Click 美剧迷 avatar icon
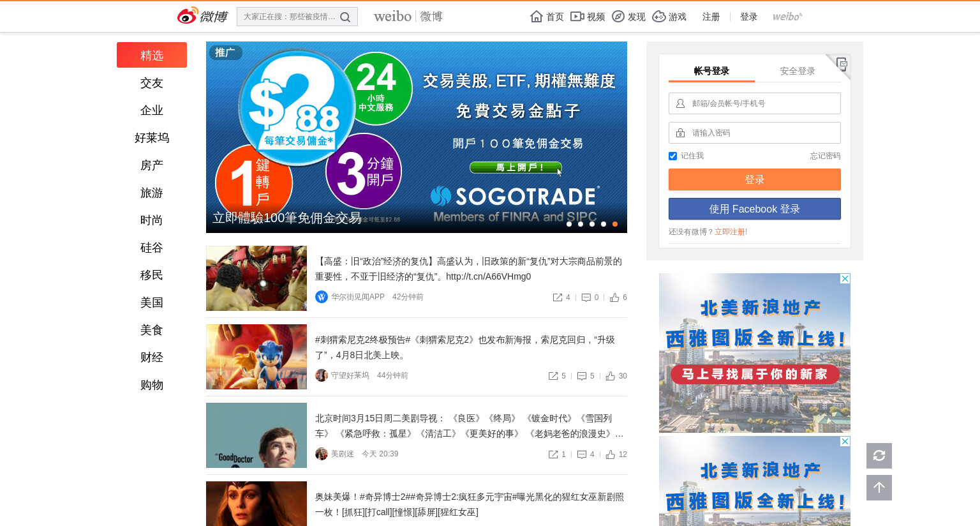Screen dimensions: 980x526 (x=322, y=454)
